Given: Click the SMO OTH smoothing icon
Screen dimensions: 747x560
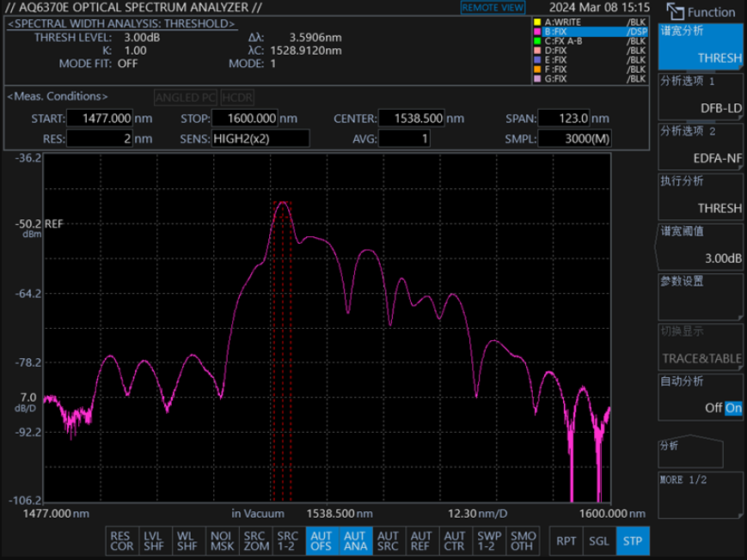Looking at the screenshot, I should pos(522,540).
